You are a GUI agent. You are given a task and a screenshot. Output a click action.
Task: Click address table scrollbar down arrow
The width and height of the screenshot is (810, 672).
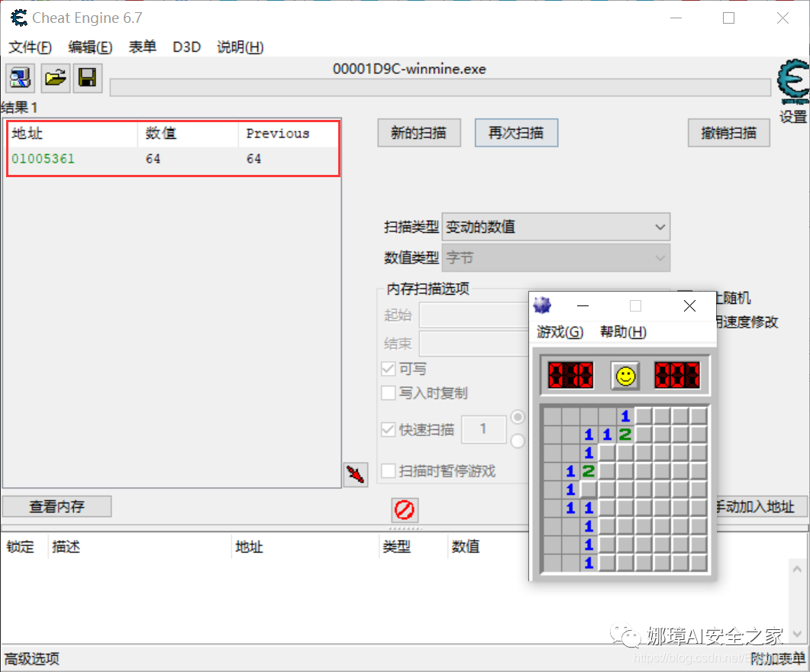(797, 634)
